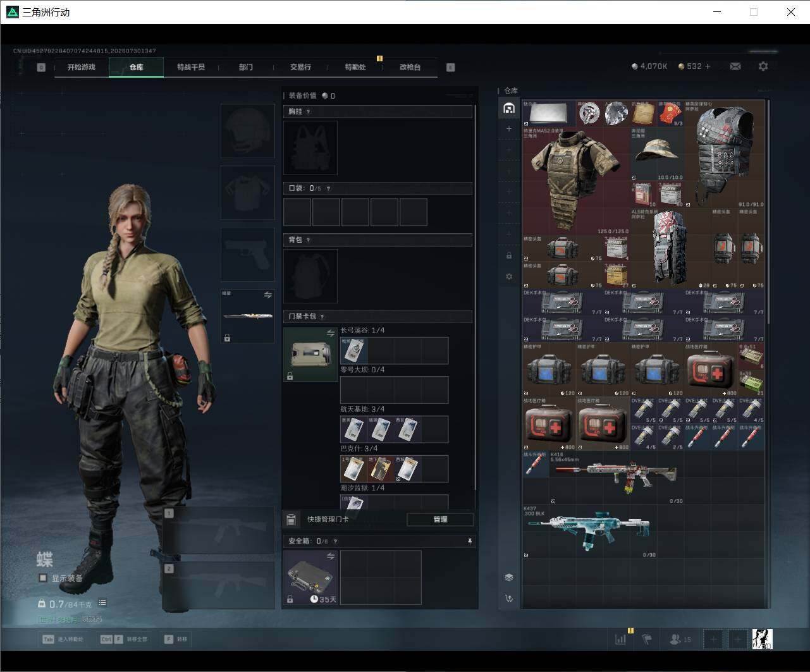
Task: Click the 门禁卡包 help question mark
Action: tap(322, 317)
